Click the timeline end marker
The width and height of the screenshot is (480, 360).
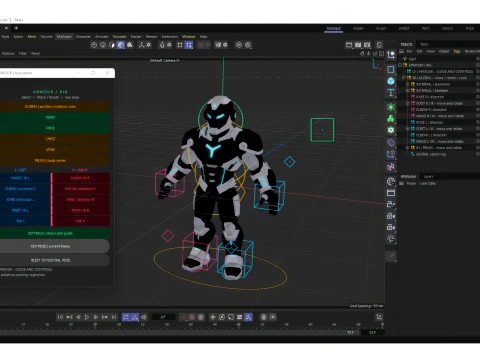(x=382, y=324)
